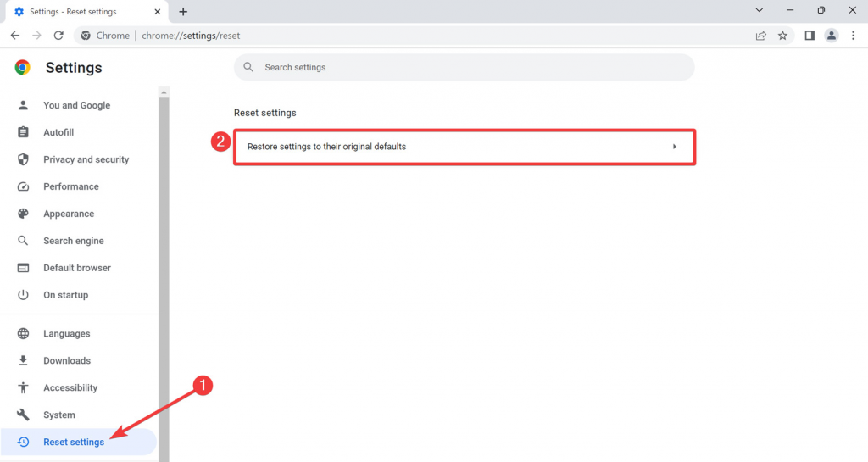Click the Chrome logo beside Settings heading
This screenshot has width=868, height=462.
(23, 68)
